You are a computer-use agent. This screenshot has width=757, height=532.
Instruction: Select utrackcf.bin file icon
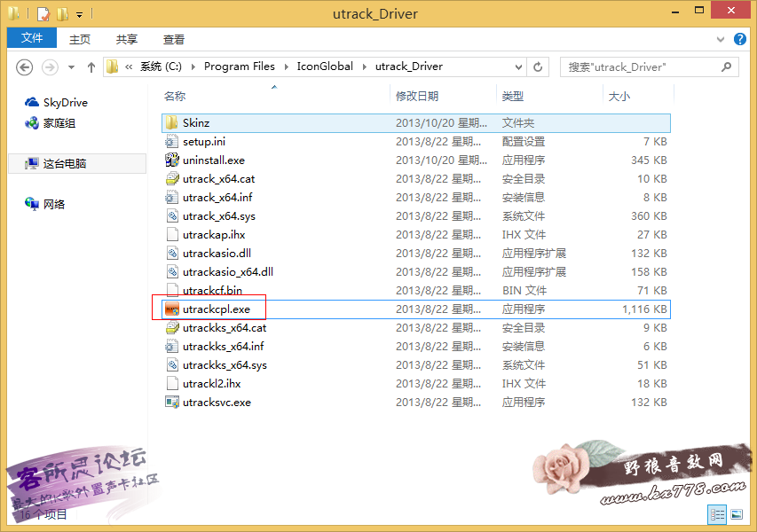pos(172,290)
